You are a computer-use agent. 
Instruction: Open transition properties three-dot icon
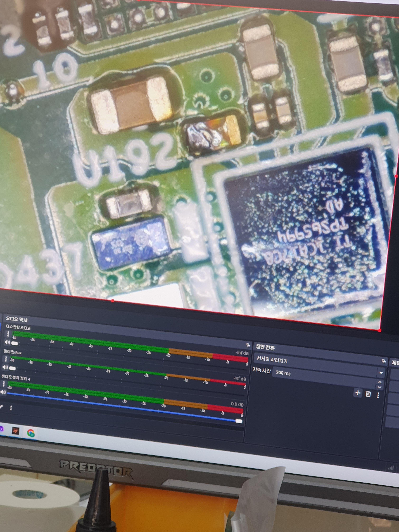(378, 395)
